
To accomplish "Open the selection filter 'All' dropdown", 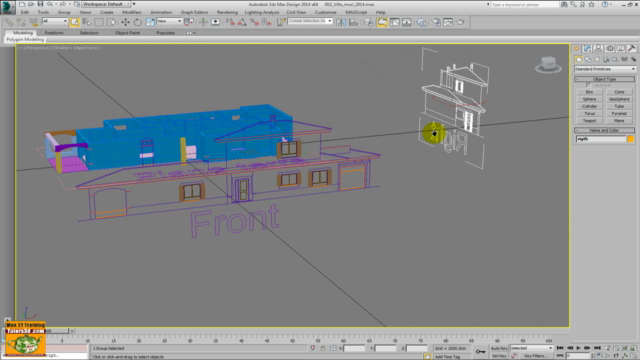I will (x=55, y=21).
